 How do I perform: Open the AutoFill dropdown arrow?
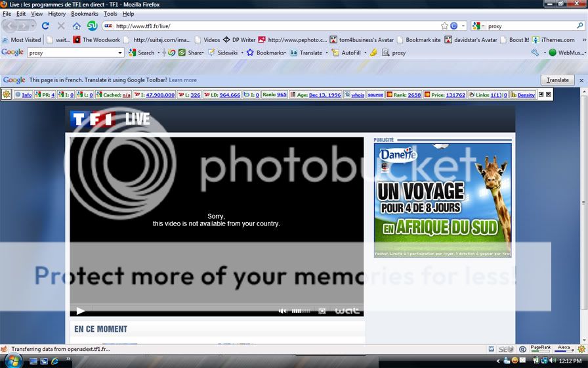click(365, 53)
